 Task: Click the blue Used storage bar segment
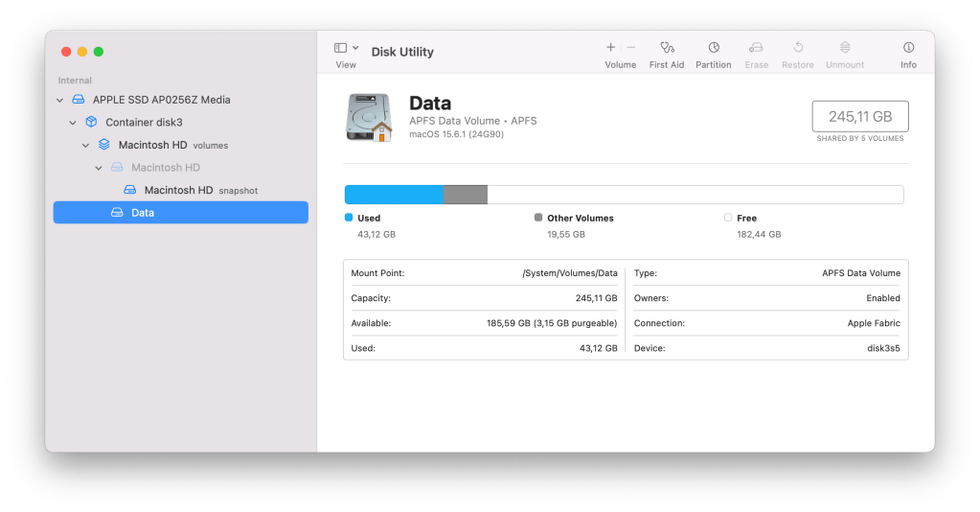coord(393,195)
